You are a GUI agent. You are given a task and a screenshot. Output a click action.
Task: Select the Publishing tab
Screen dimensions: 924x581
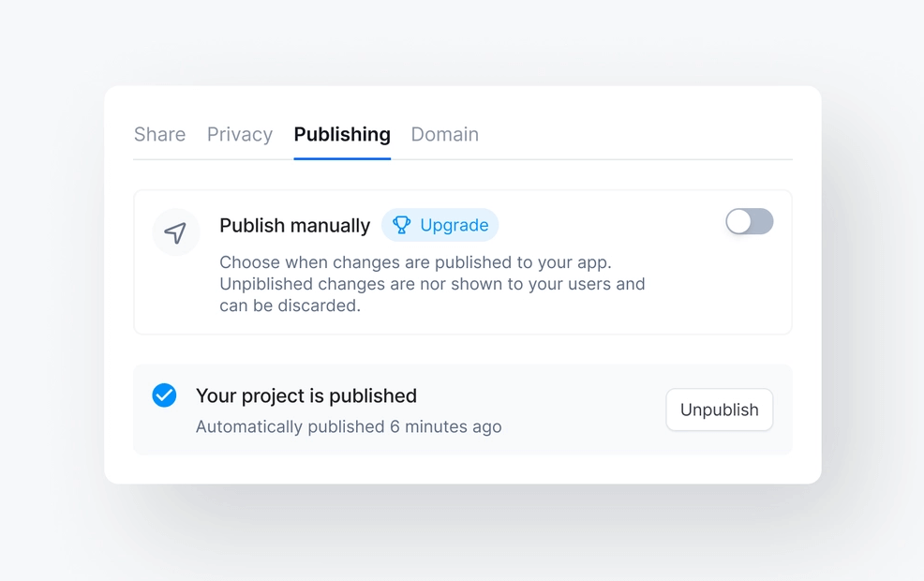[342, 134]
